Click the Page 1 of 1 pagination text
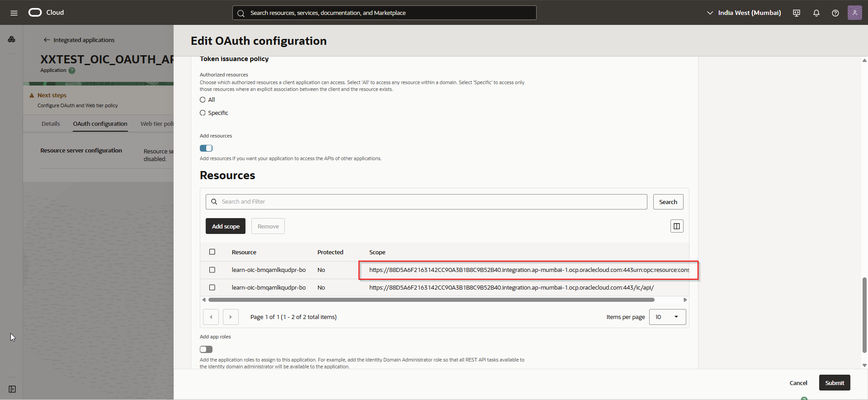868x400 pixels. click(293, 317)
